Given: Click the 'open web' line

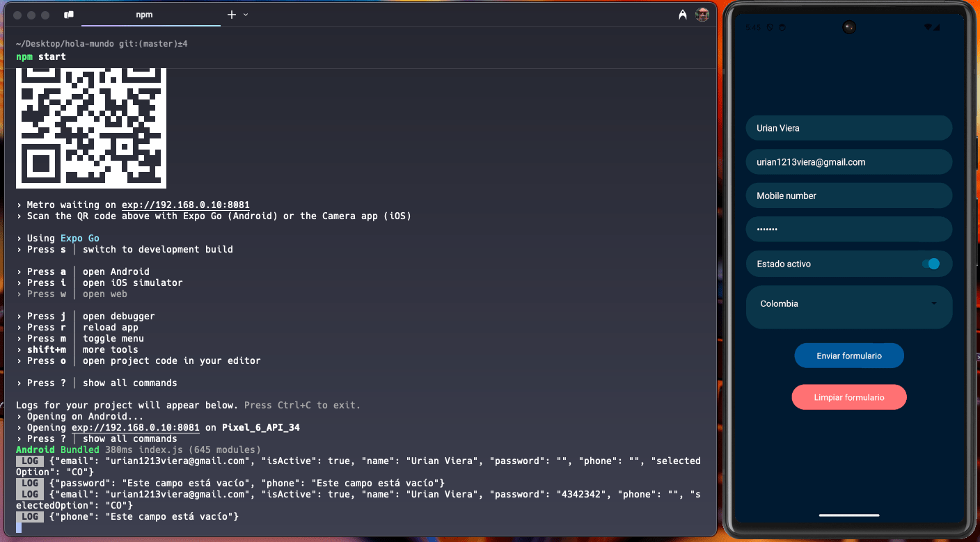Looking at the screenshot, I should [x=72, y=294].
